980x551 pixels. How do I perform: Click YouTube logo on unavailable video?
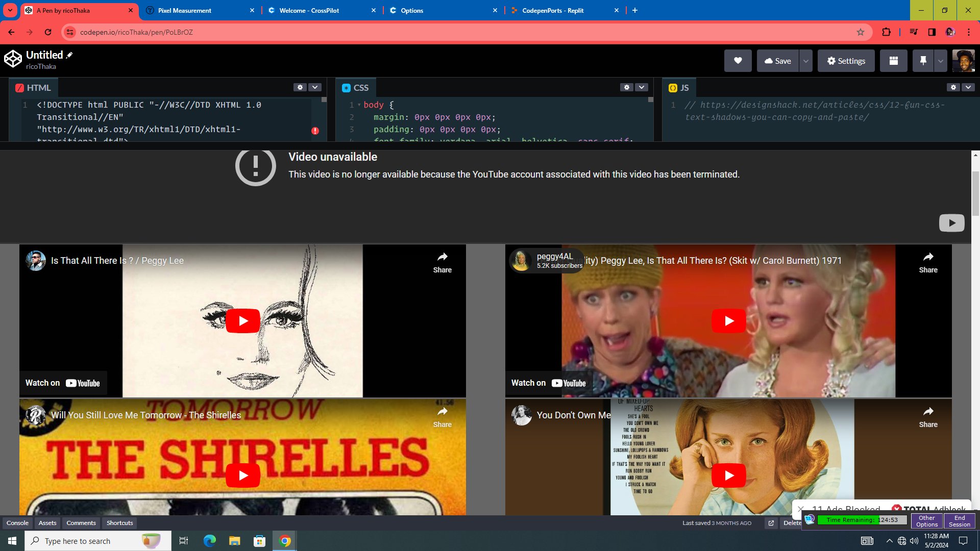click(x=951, y=223)
